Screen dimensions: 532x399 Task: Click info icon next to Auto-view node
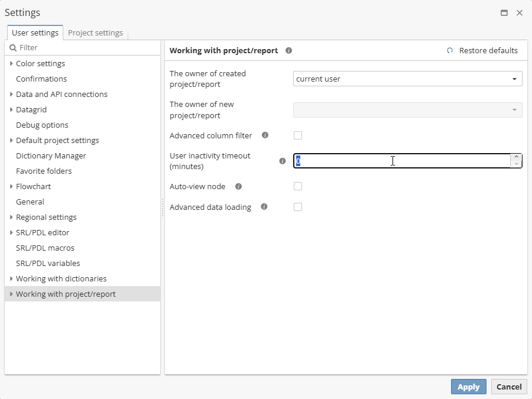click(x=238, y=186)
